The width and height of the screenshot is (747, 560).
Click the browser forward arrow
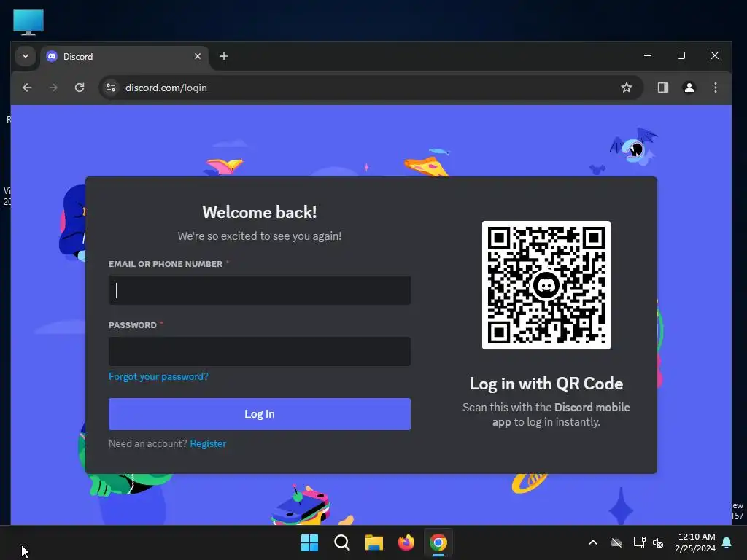click(53, 87)
